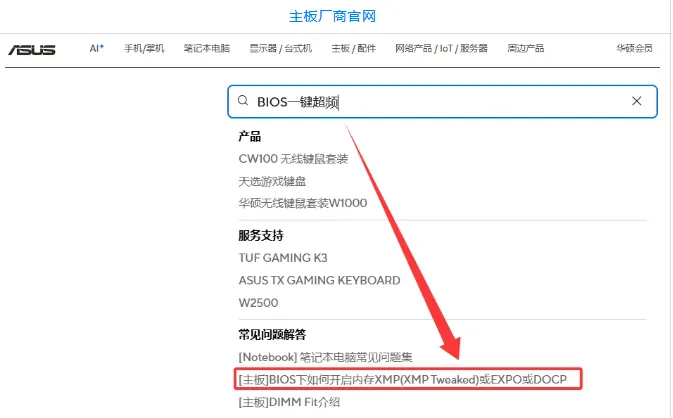Clear the search box with X
Screen dimensions: 673x418
[x=637, y=101]
